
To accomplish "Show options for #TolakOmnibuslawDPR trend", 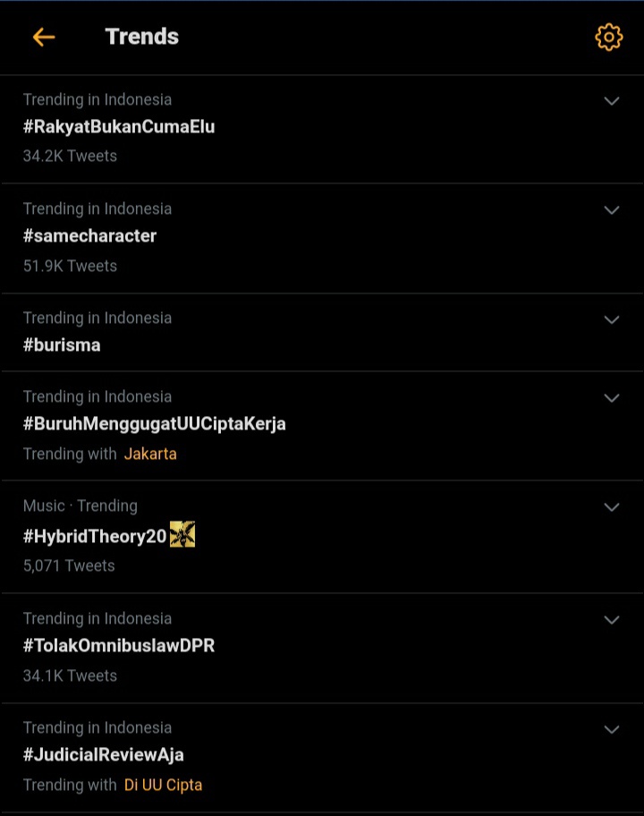I will pyautogui.click(x=612, y=620).
